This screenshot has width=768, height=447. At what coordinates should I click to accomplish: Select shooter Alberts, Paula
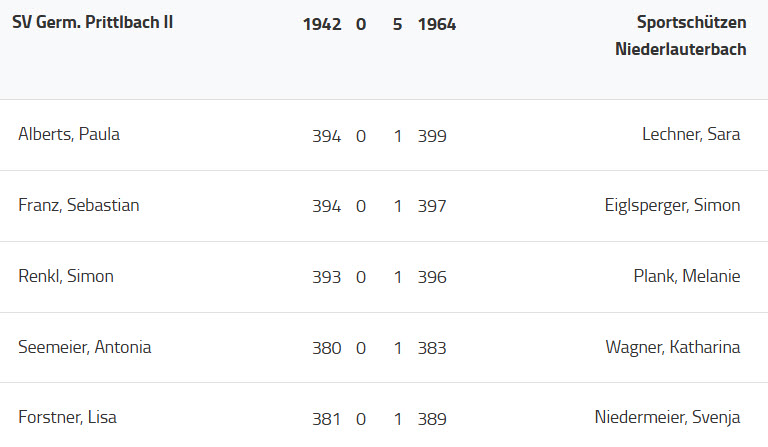click(x=69, y=135)
